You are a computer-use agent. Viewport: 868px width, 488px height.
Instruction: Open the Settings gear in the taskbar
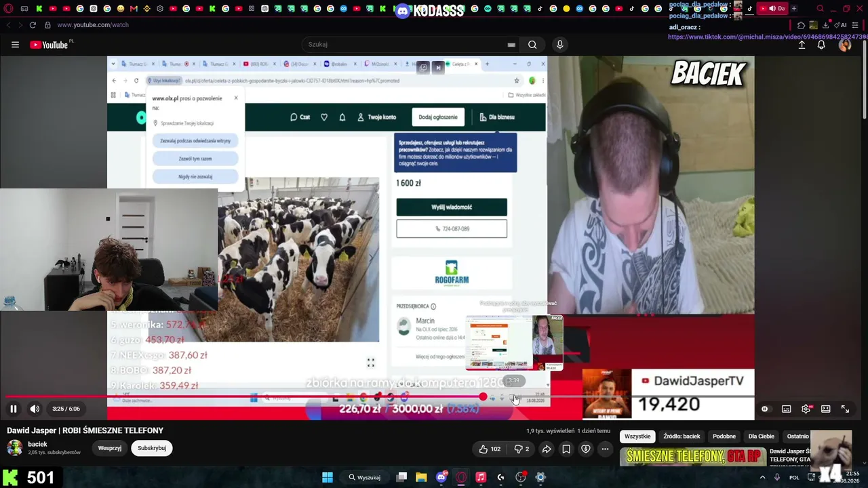[540, 477]
